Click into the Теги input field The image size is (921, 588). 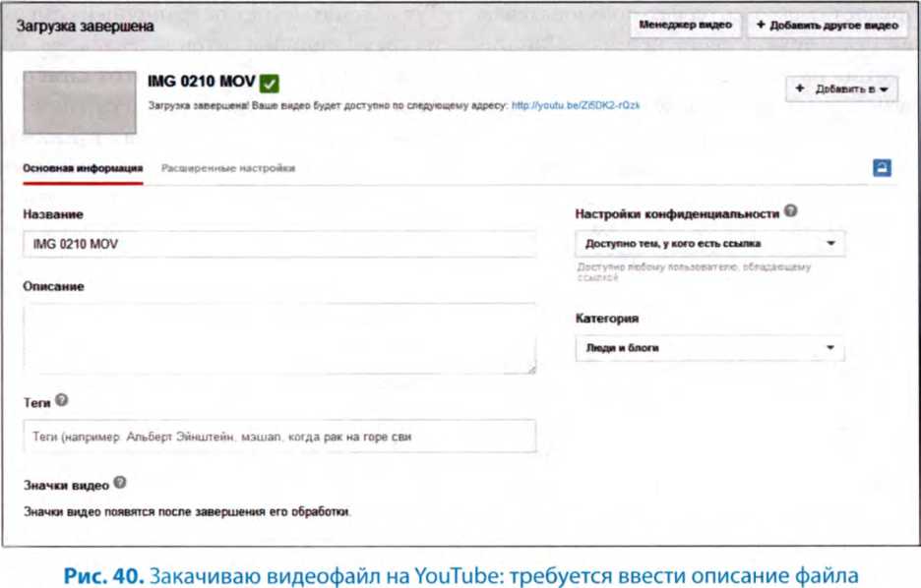pos(278,436)
